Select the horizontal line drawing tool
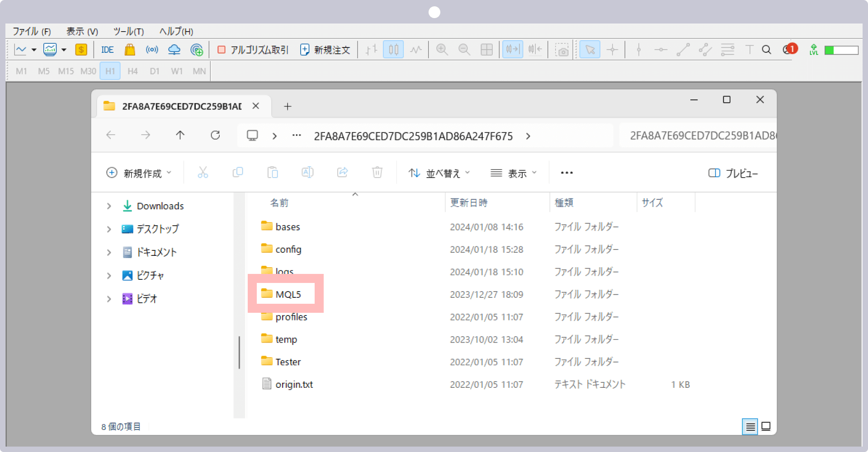The width and height of the screenshot is (868, 452). click(x=661, y=50)
